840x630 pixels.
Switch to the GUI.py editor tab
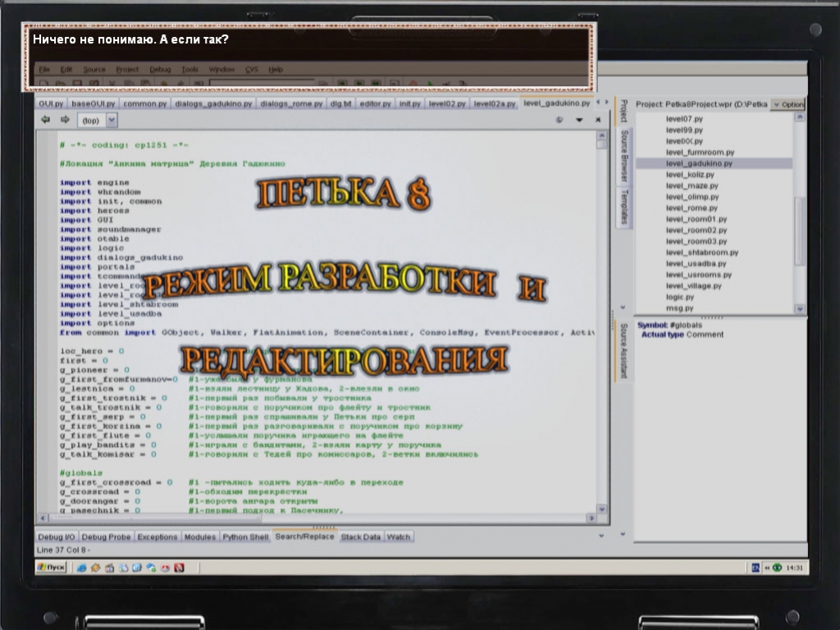coord(51,103)
